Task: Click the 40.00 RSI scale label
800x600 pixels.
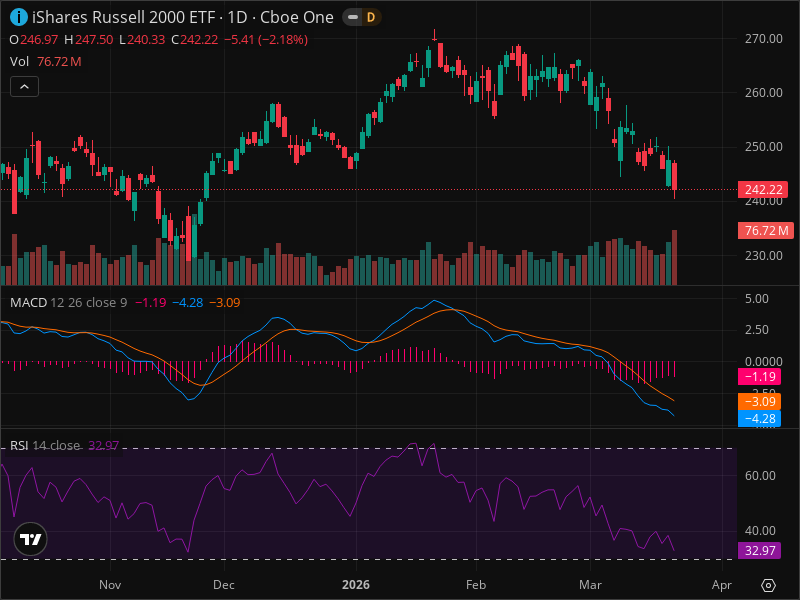Action: 760,531
